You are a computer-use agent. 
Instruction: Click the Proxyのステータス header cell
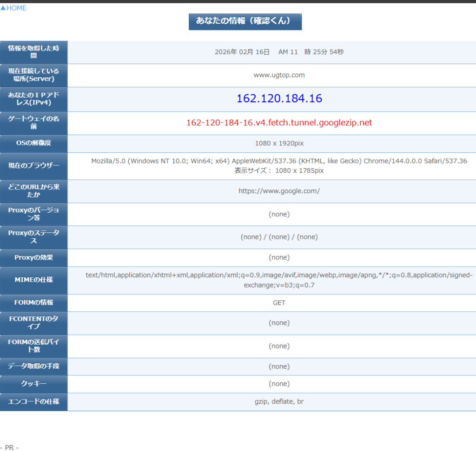(x=33, y=237)
